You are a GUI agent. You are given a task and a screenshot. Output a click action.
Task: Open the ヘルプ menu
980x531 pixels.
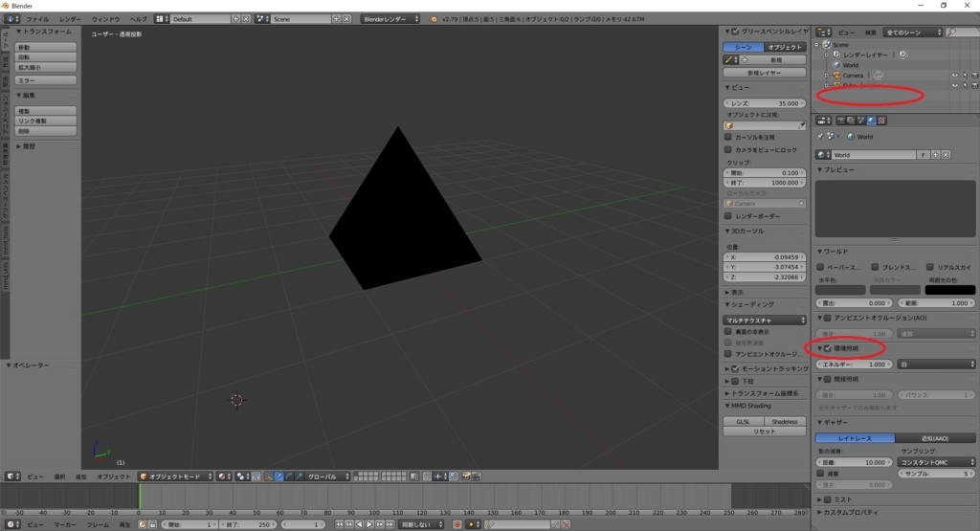coord(138,19)
